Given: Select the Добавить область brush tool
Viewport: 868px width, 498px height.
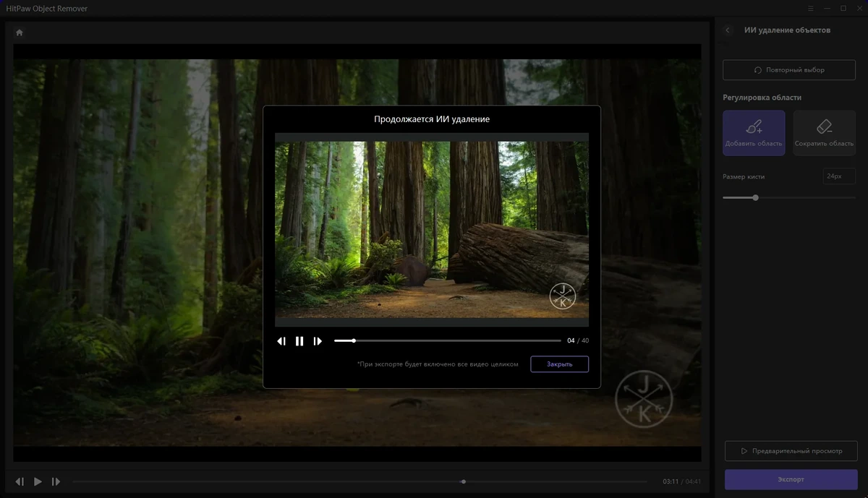Looking at the screenshot, I should click(x=754, y=133).
